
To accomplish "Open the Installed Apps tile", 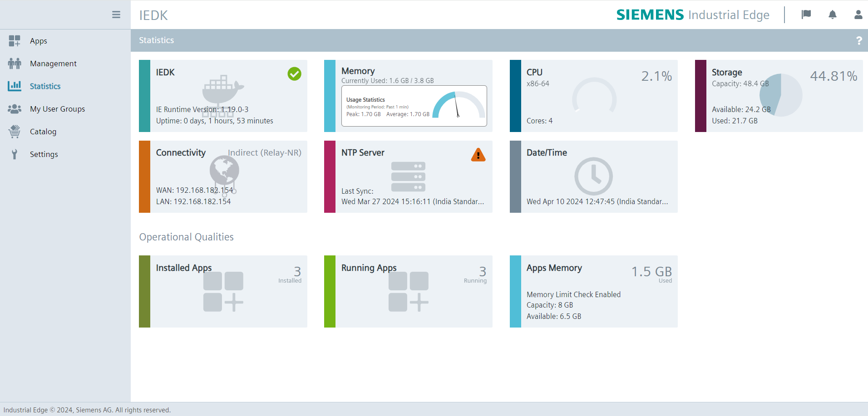I will click(x=223, y=291).
